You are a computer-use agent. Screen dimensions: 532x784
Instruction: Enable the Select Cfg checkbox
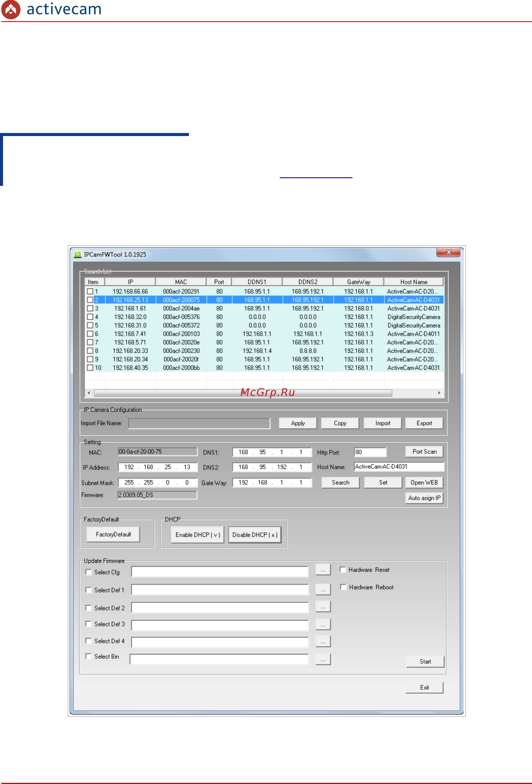pyautogui.click(x=88, y=572)
